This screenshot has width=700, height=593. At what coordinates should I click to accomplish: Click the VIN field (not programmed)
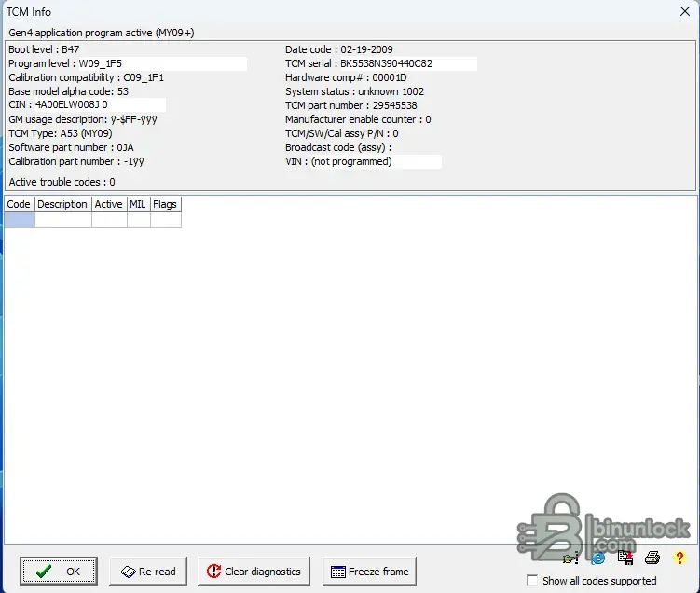(376, 161)
